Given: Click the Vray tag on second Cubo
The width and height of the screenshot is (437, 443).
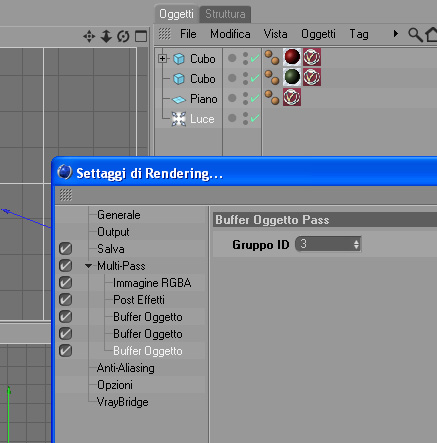Looking at the screenshot, I should [x=312, y=77].
